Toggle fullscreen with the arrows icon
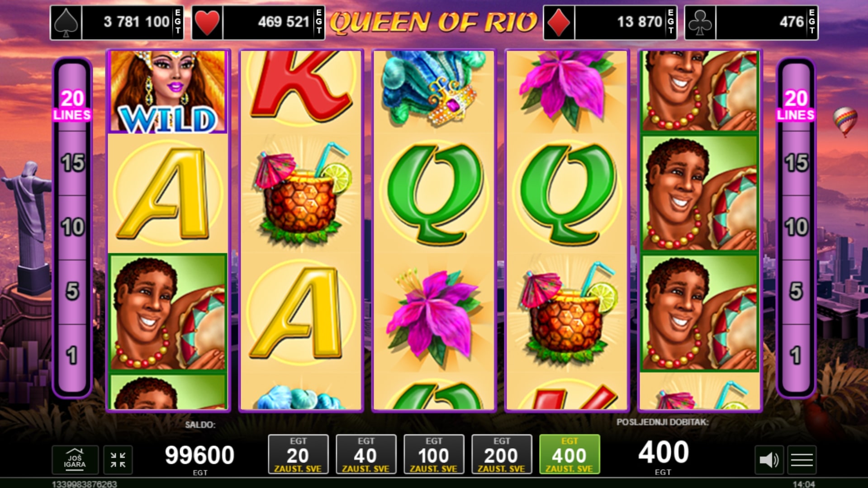 [x=118, y=460]
